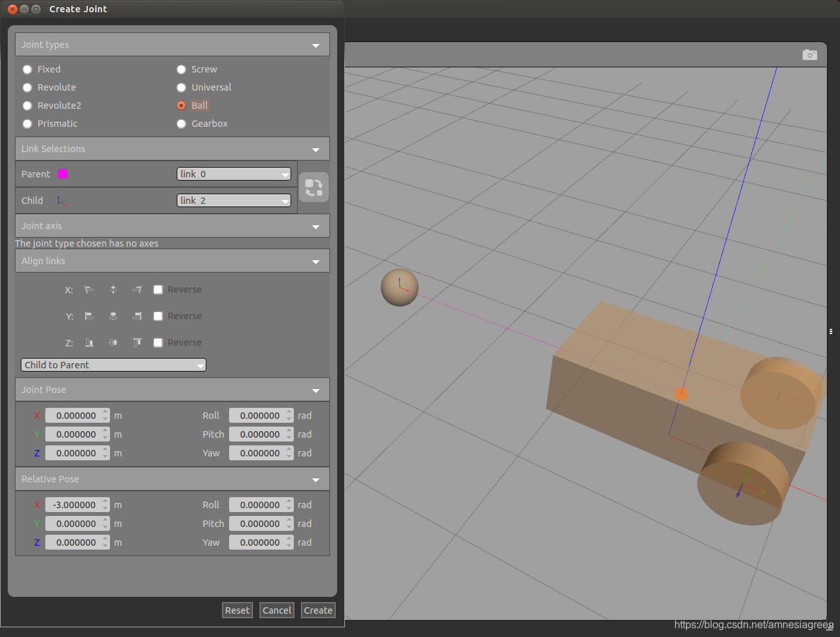Select the Gearbox joint type
This screenshot has width=840, height=637.
181,124
